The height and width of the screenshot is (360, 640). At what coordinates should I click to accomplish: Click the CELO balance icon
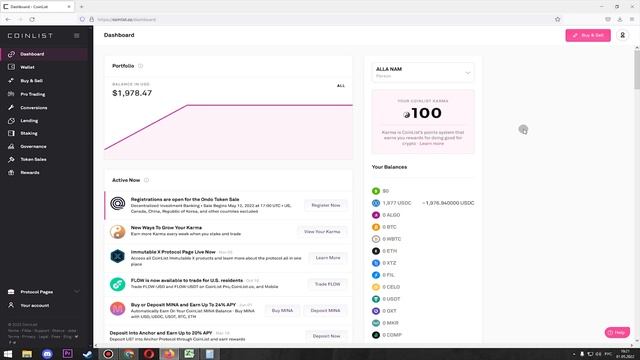[376, 287]
